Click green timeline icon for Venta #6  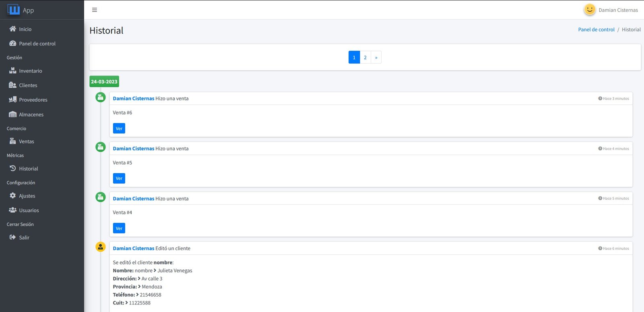point(101,97)
